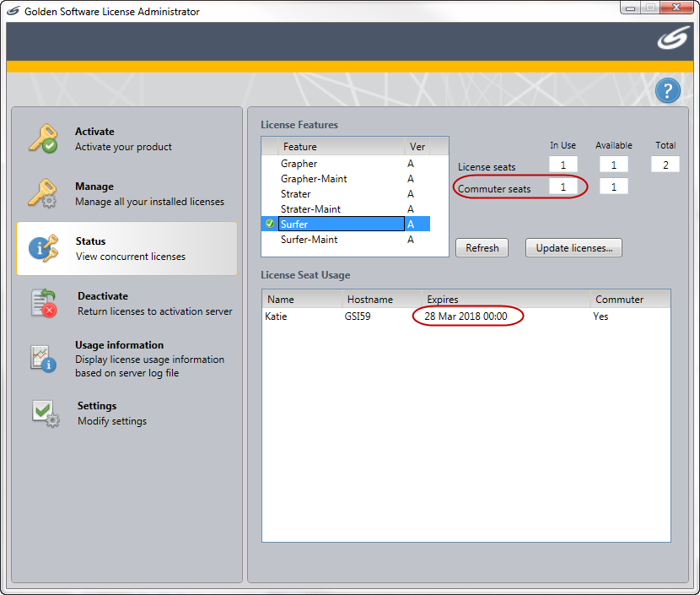Close the License Administrator window
This screenshot has width=700, height=595.
(x=676, y=8)
